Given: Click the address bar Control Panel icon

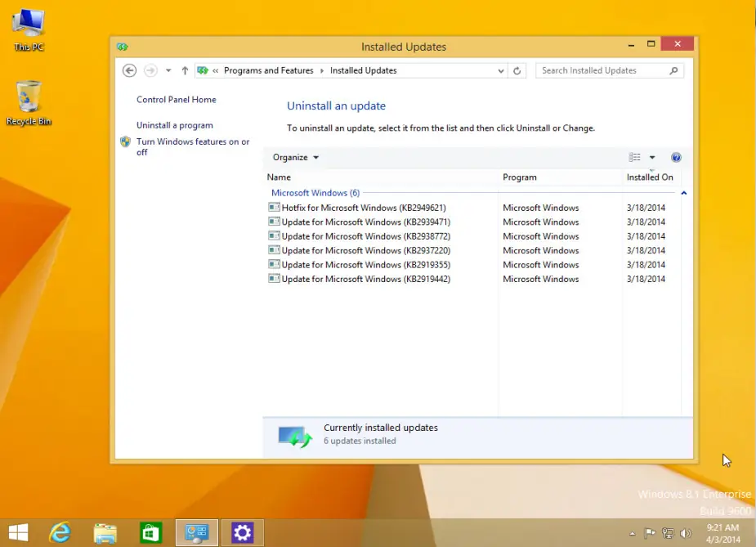Looking at the screenshot, I should click(203, 70).
